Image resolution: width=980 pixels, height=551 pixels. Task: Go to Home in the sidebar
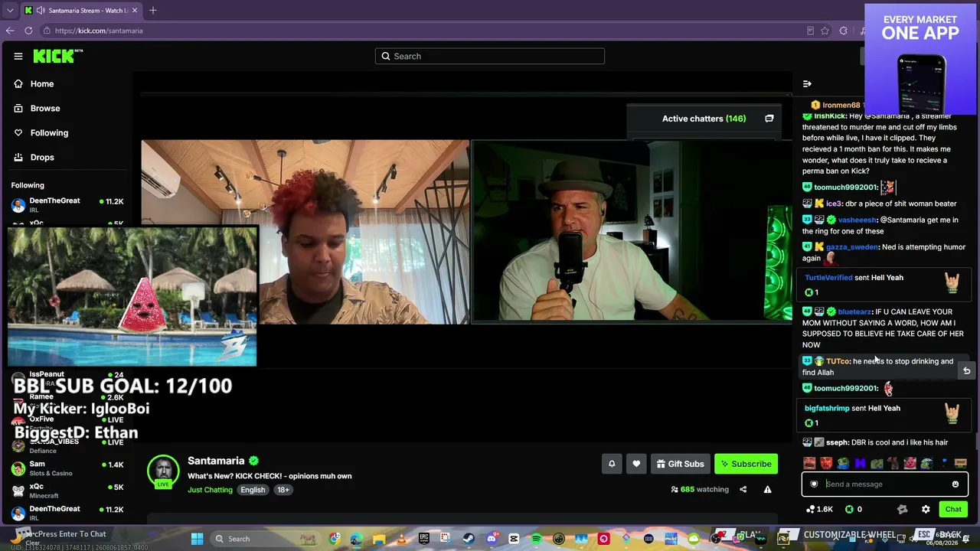coord(42,83)
